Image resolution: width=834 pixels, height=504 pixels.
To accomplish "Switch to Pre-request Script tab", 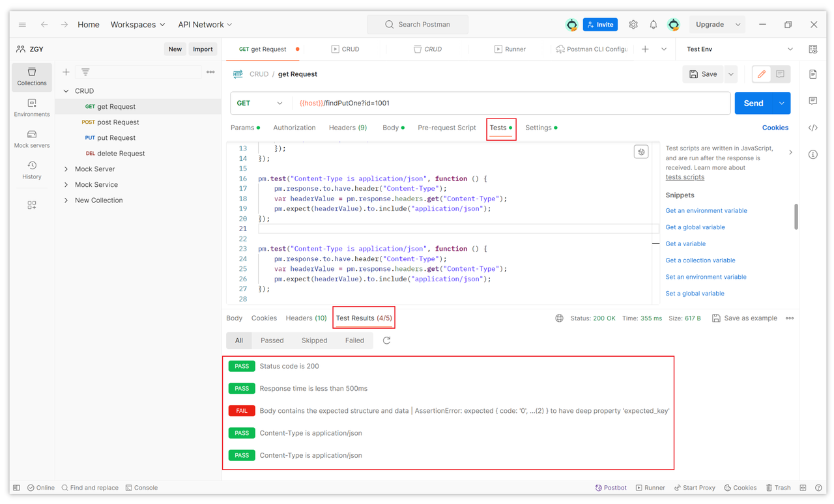I will click(x=446, y=128).
